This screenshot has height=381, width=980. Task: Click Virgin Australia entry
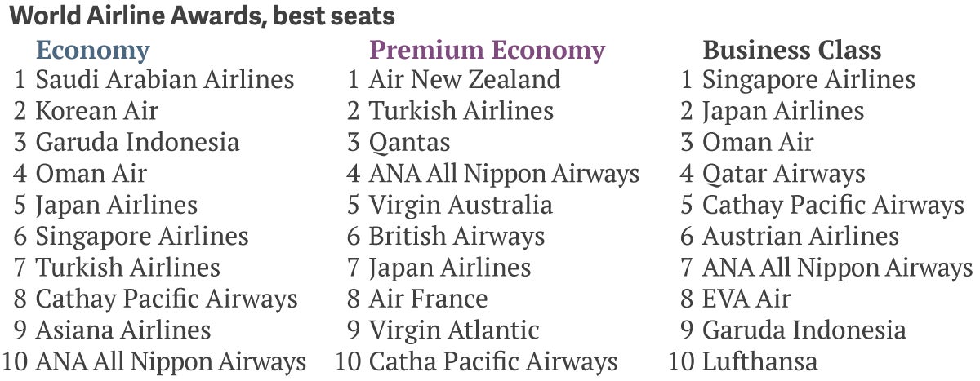tap(461, 205)
